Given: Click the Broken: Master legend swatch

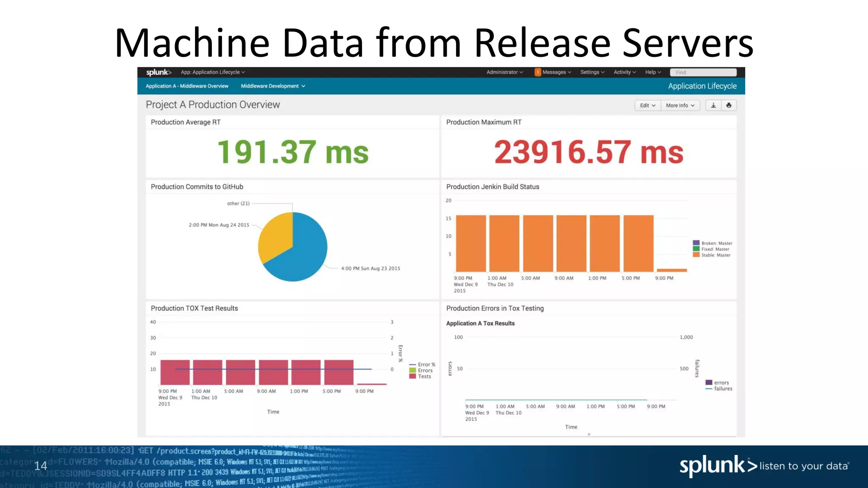Looking at the screenshot, I should [696, 243].
